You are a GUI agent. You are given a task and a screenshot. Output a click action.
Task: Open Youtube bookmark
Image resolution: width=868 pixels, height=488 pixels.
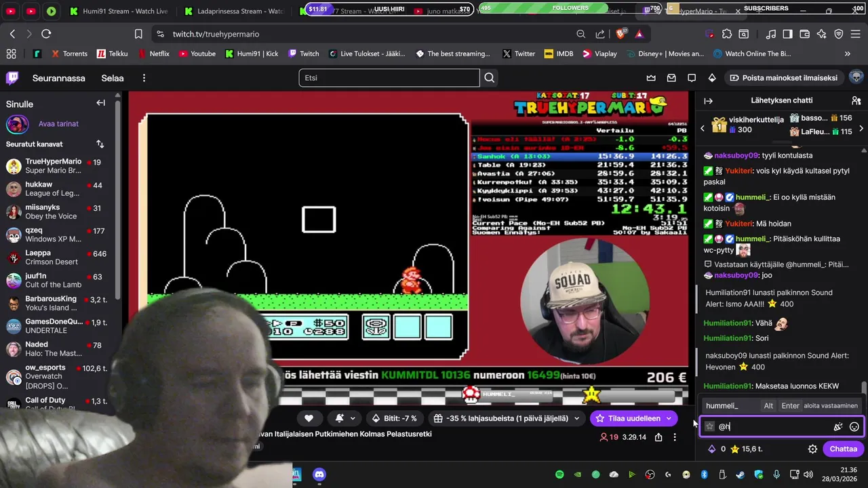[x=197, y=54]
